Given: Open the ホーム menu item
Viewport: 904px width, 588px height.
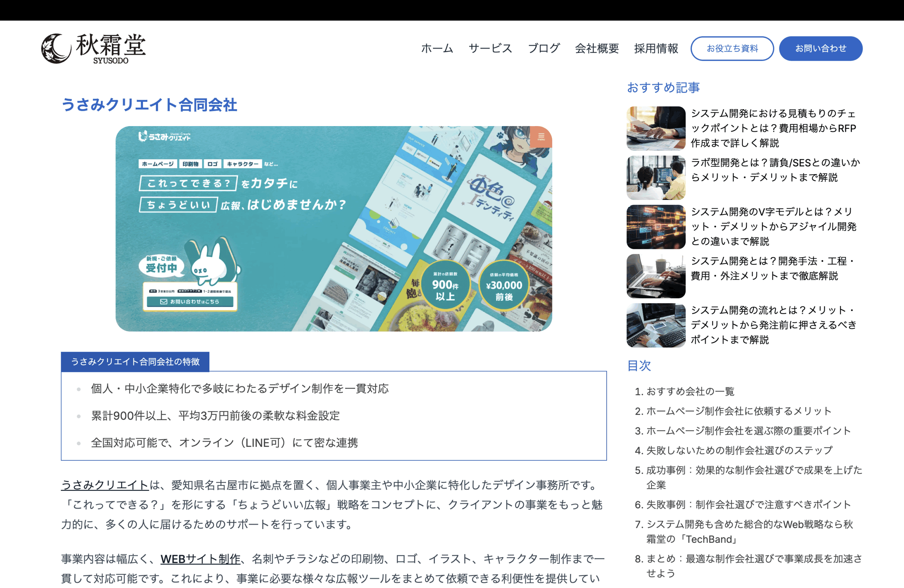Looking at the screenshot, I should [x=437, y=48].
